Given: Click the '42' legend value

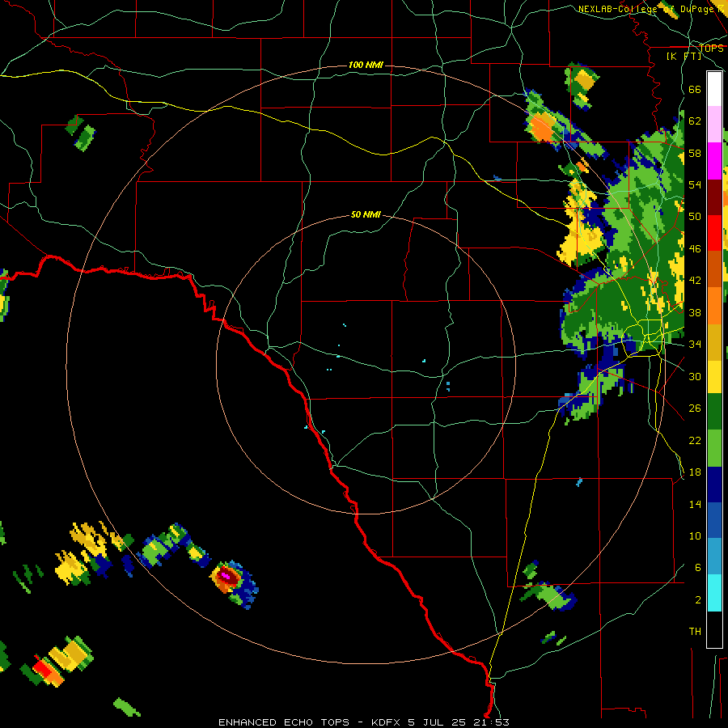Looking at the screenshot, I should click(695, 281).
